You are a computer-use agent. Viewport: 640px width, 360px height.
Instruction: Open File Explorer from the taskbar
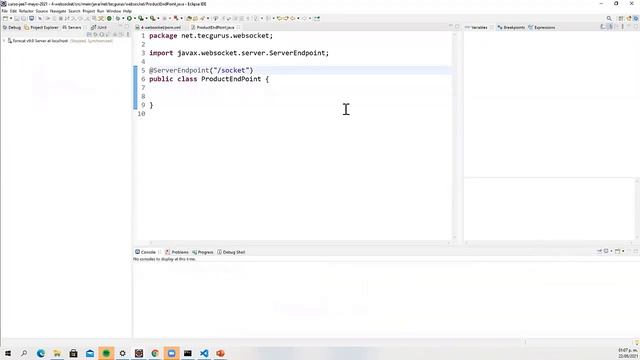pyautogui.click(x=57, y=353)
